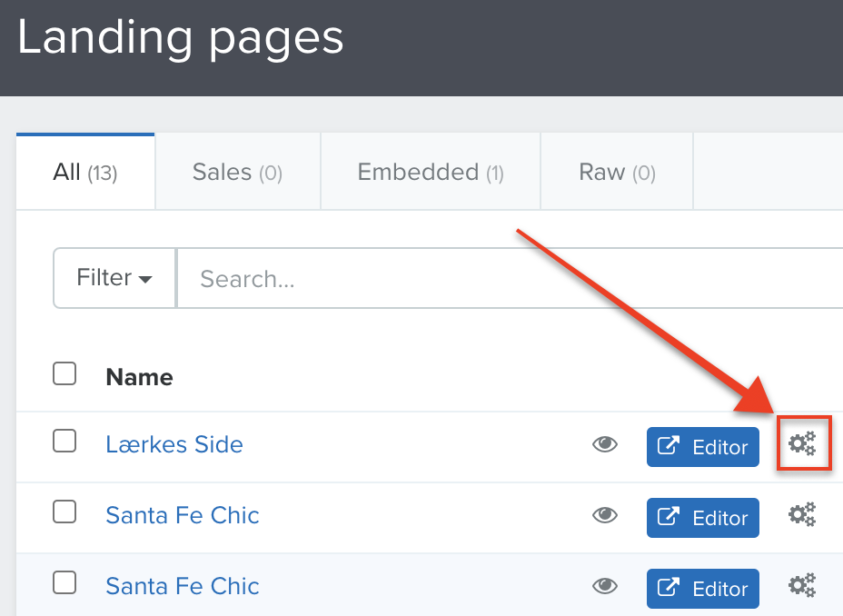Switch to the Sales (0) tab

click(238, 172)
